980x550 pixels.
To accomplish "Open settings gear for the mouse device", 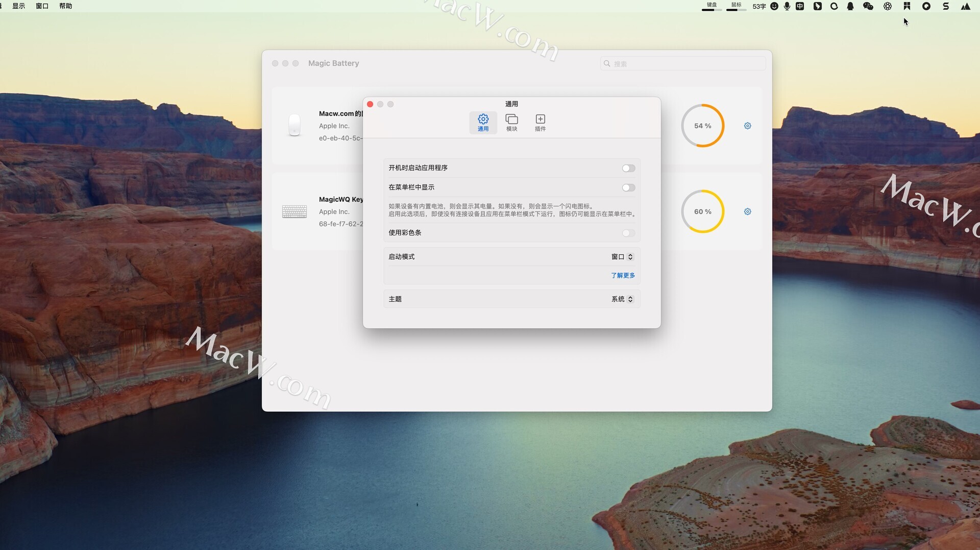I will (747, 126).
